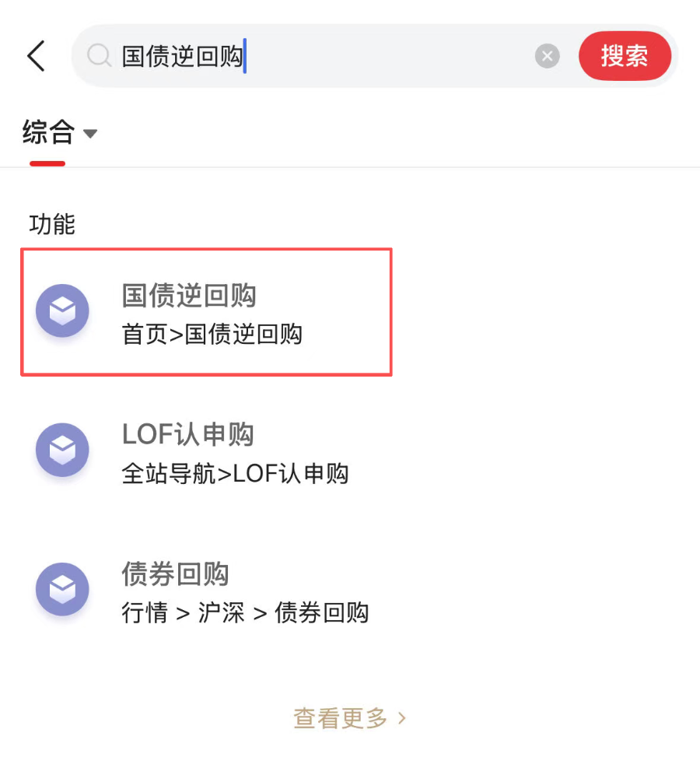This screenshot has height=761, width=700.
Task: Open the LOF认申购 result title
Action: tap(187, 435)
